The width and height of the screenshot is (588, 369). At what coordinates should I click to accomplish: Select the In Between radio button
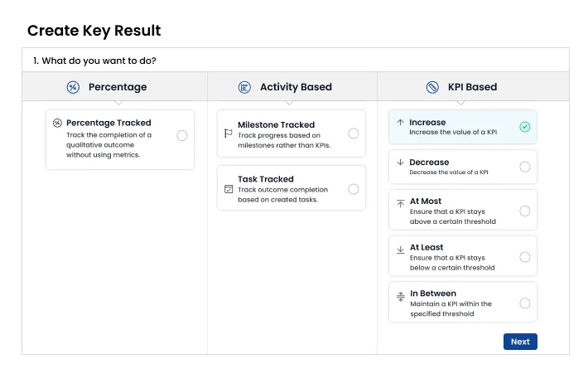(x=525, y=303)
